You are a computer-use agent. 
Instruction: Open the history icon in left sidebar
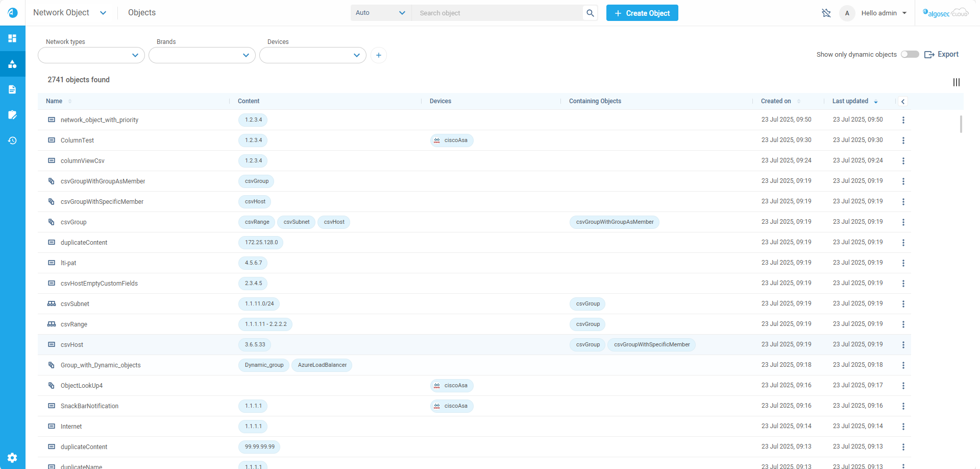12,140
